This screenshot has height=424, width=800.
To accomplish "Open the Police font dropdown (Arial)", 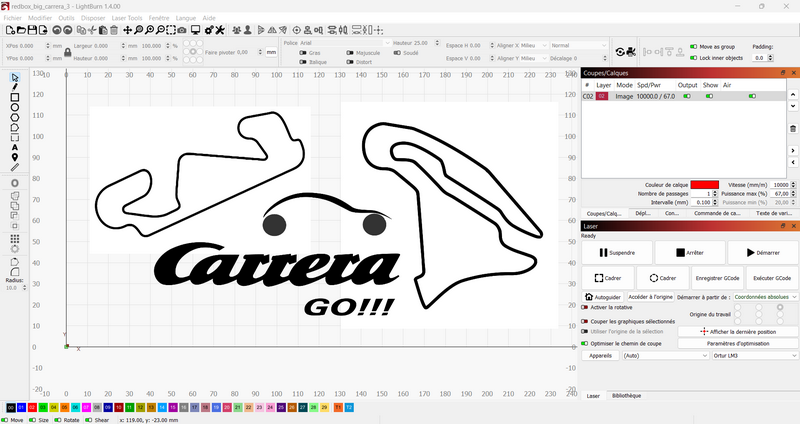I will click(x=345, y=43).
